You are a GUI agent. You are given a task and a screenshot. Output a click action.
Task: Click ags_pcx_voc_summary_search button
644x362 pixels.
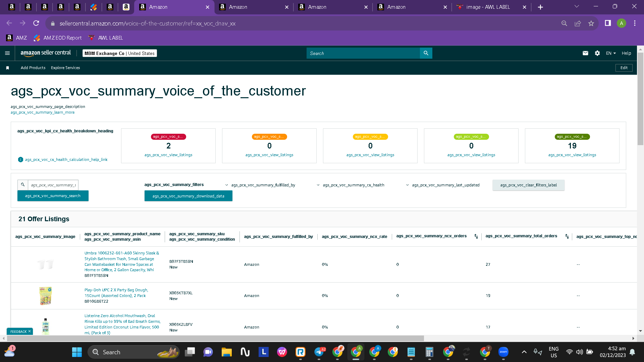click(x=53, y=196)
